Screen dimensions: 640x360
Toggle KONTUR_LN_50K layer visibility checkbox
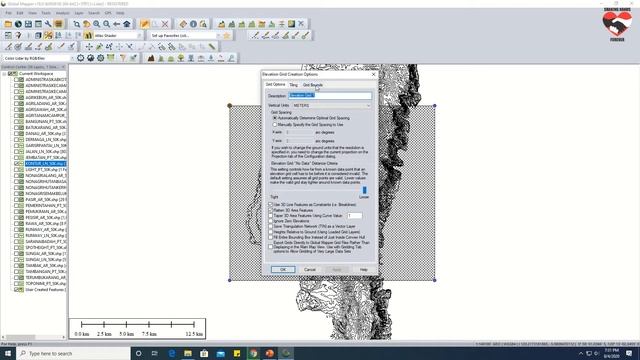pyautogui.click(x=17, y=164)
